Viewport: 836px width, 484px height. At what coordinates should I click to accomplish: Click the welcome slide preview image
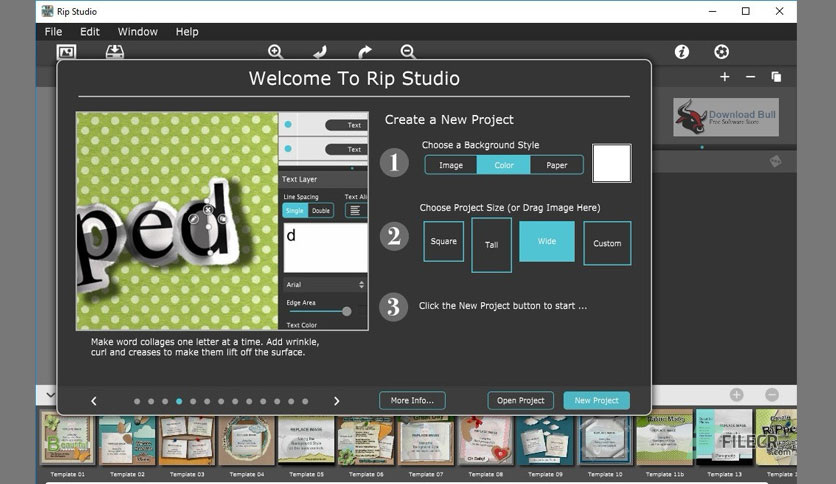222,221
